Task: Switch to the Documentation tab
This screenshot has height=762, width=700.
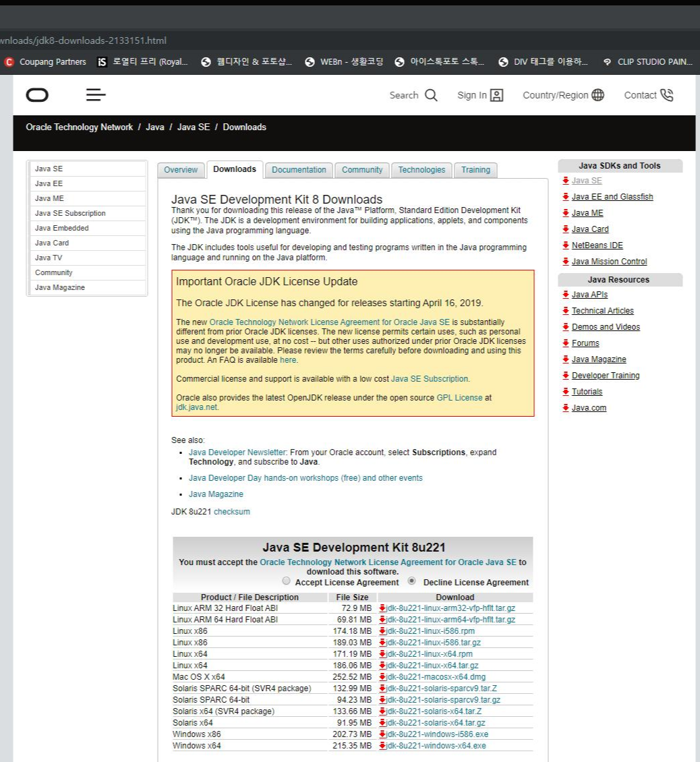Action: [299, 170]
